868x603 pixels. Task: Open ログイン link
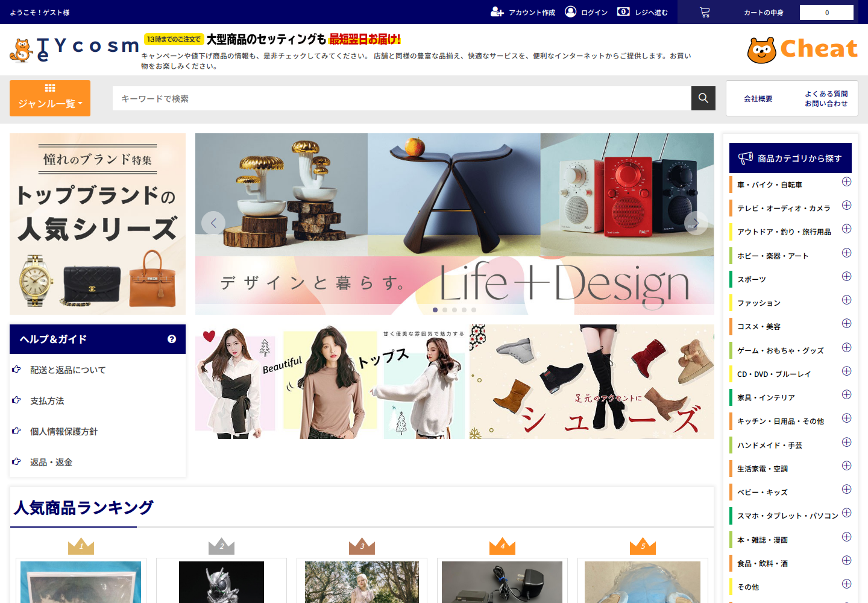(594, 12)
